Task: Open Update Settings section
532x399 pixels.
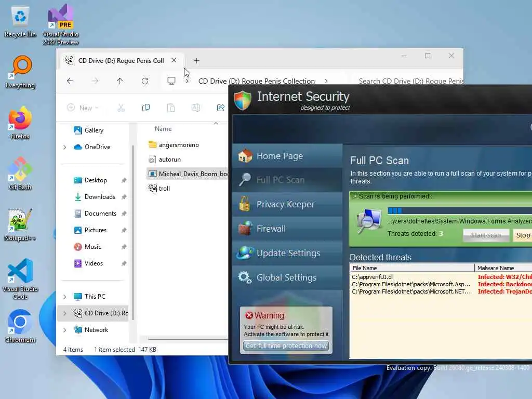Action: click(288, 253)
